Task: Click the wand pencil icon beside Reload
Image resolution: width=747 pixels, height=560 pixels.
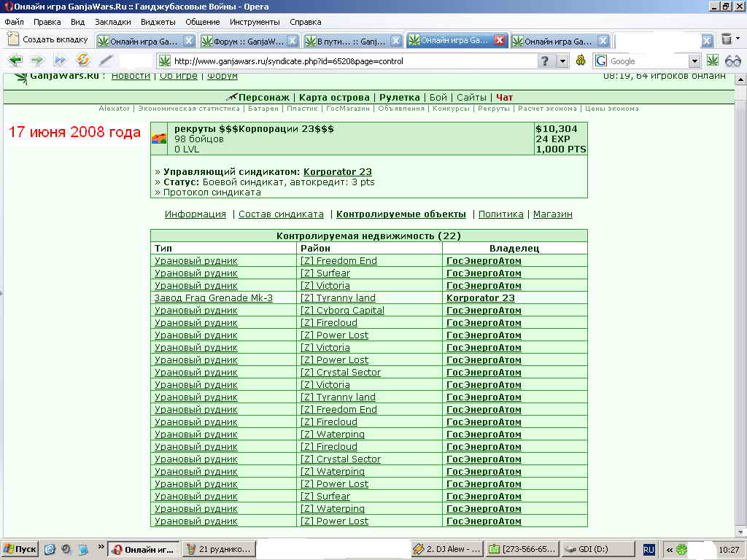Action: 107,61
